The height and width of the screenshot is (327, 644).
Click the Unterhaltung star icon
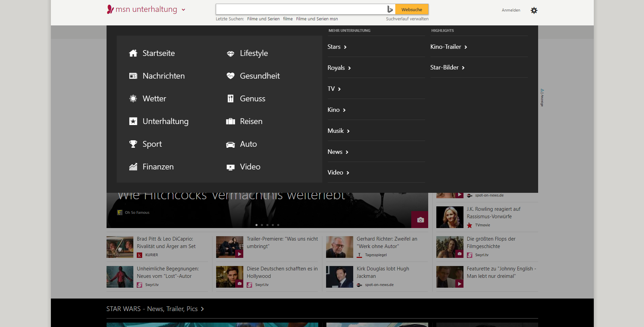pos(133,121)
